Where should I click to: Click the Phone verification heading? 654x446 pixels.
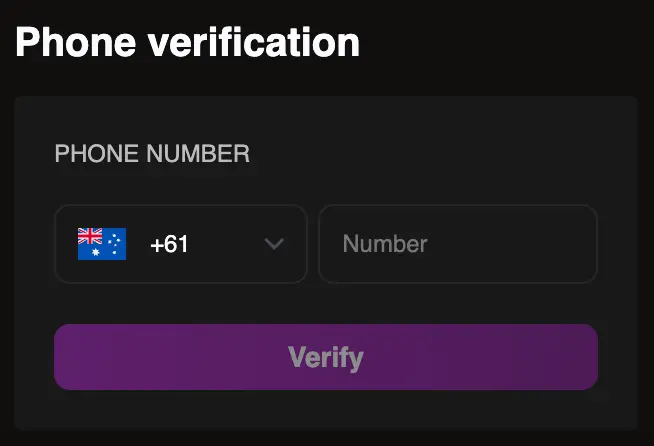[x=187, y=42]
